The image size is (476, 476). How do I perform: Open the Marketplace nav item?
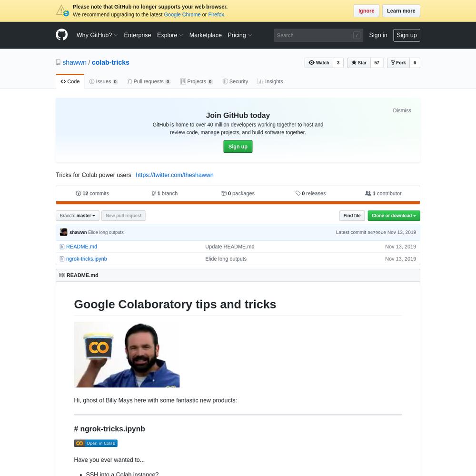206,35
